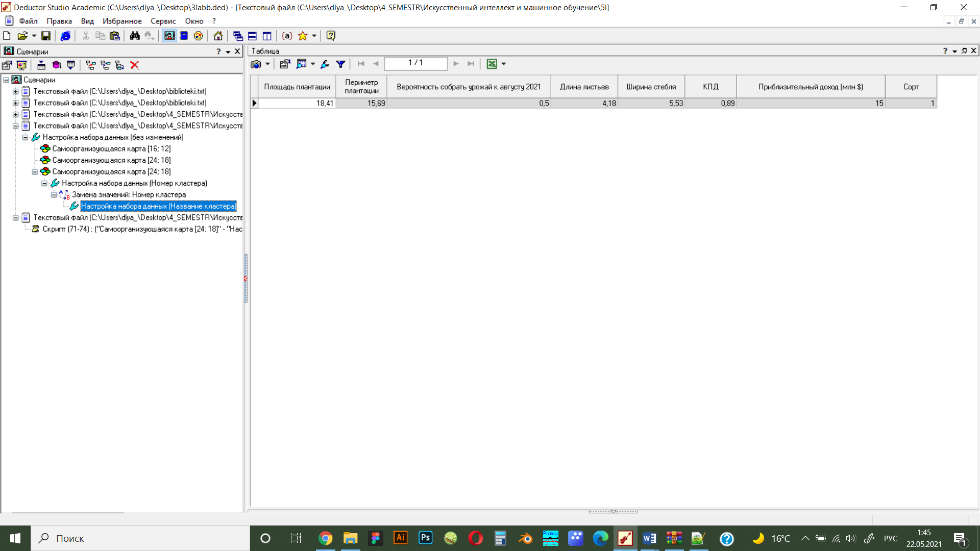Open dropdown arrow next to open folder icon
This screenshot has width=980, height=551.
point(34,36)
